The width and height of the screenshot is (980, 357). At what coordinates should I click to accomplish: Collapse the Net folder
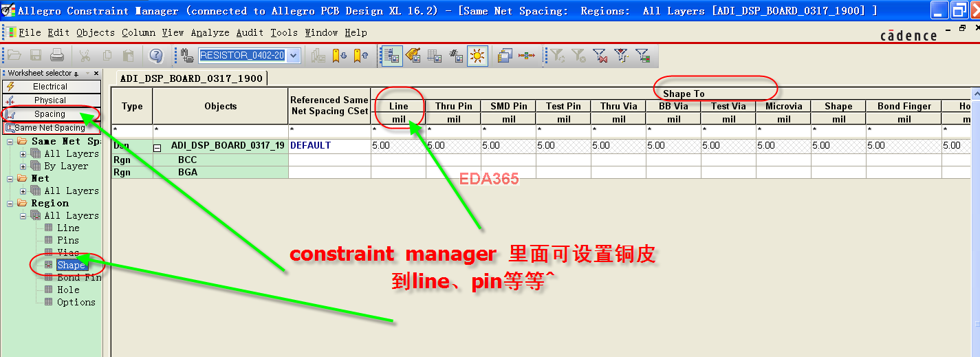click(x=10, y=179)
